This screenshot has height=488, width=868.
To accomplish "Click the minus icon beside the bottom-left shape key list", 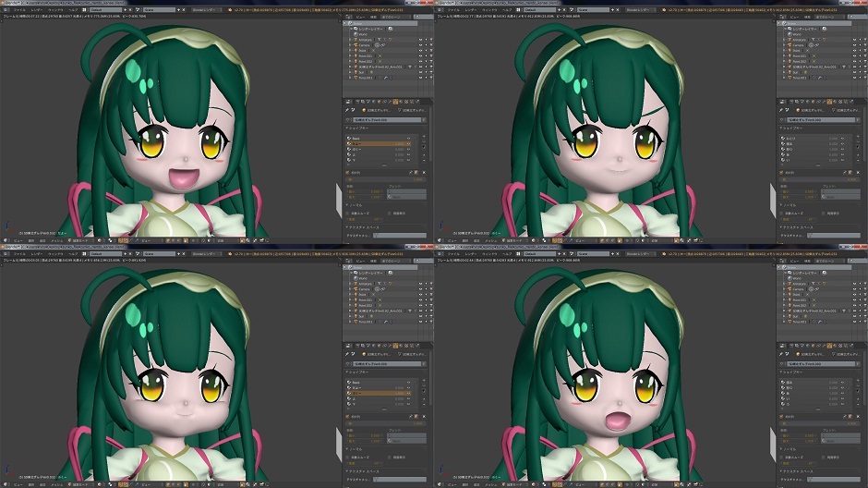I will 424,385.
